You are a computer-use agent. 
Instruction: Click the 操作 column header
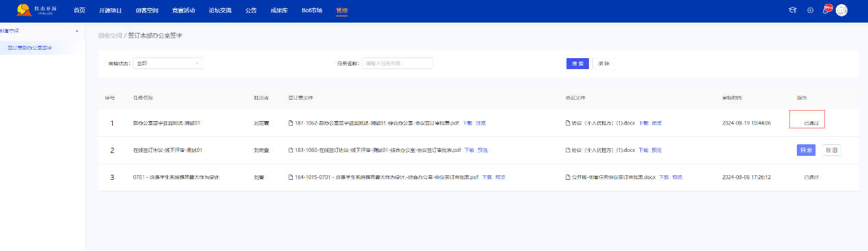[802, 98]
